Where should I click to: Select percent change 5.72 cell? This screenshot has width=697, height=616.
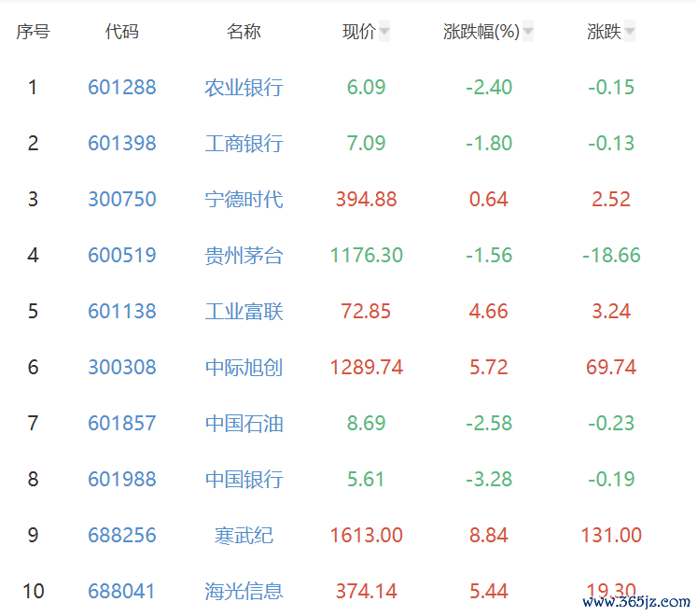[489, 368]
